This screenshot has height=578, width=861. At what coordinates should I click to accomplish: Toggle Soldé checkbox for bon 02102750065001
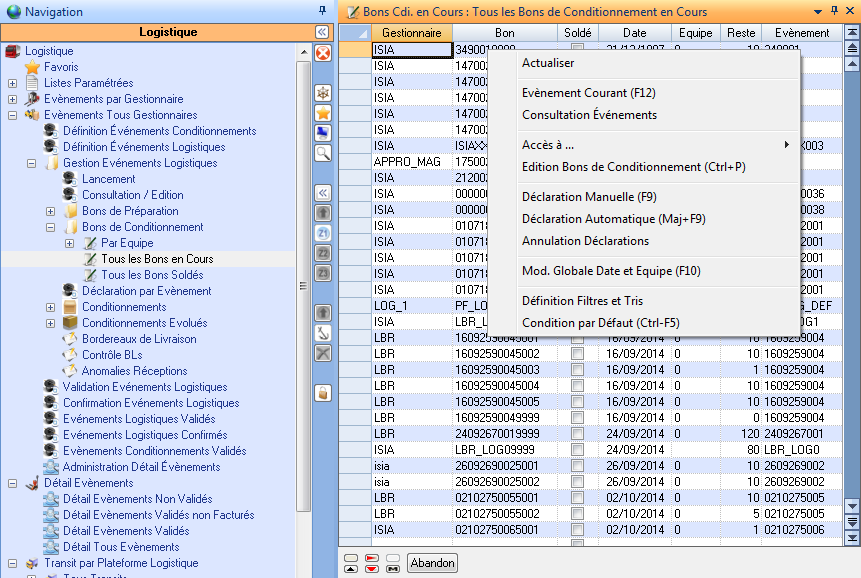pyautogui.click(x=577, y=529)
